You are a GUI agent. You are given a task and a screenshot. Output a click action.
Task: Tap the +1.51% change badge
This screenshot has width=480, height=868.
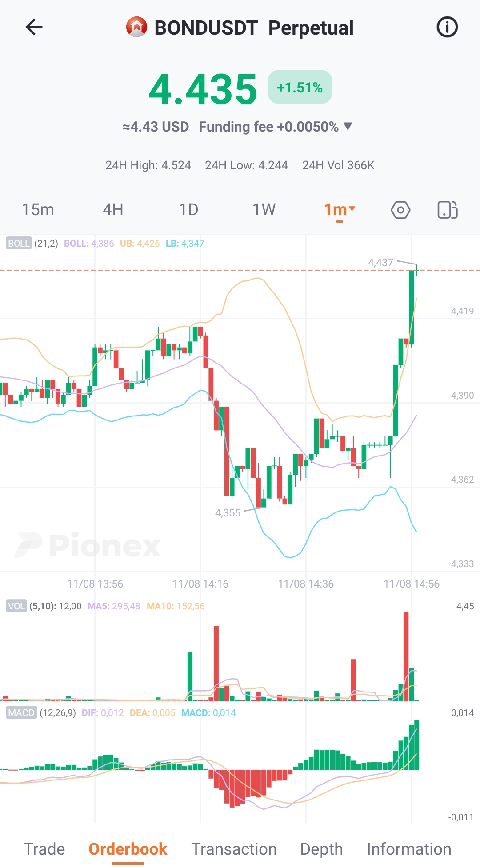[x=300, y=87]
